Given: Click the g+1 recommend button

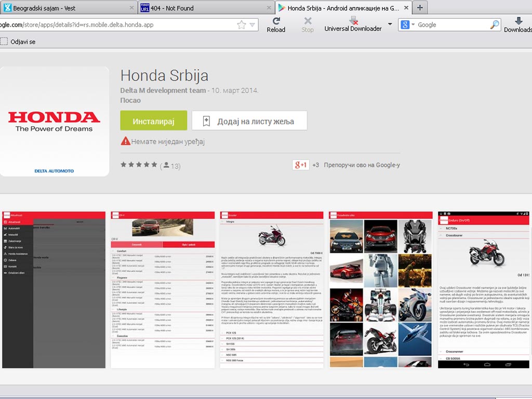Looking at the screenshot, I should 301,165.
